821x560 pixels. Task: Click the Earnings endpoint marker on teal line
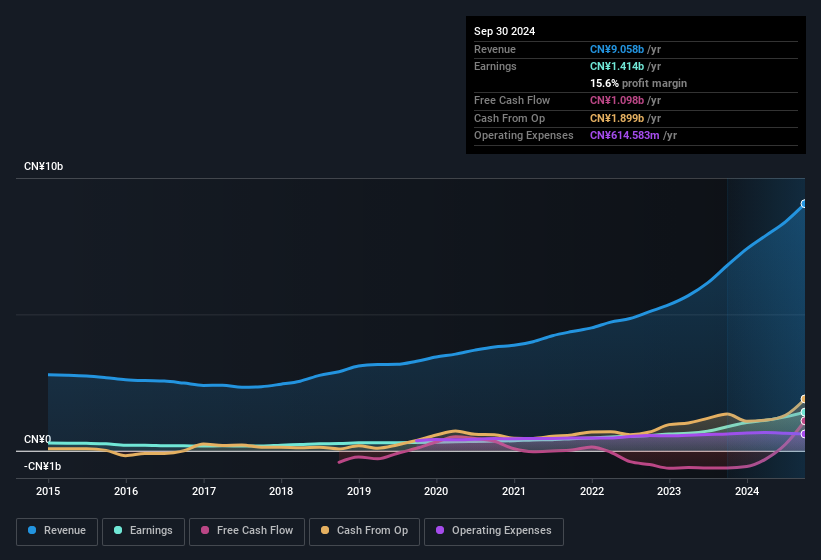coord(804,412)
